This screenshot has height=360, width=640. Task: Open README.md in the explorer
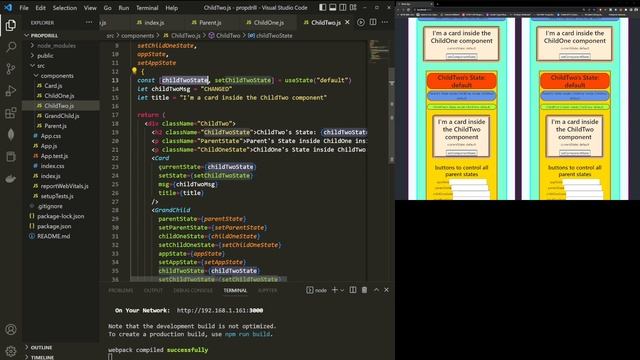[x=53, y=236]
